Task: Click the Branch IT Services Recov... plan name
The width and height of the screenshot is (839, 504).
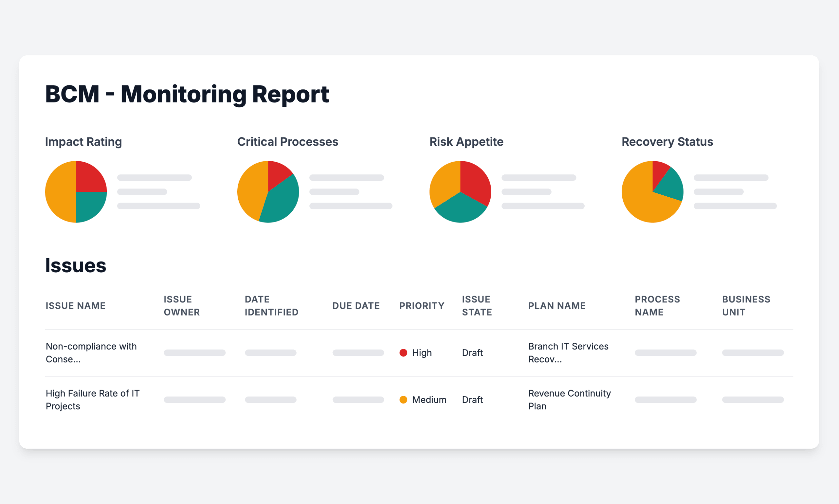Action: (x=568, y=353)
